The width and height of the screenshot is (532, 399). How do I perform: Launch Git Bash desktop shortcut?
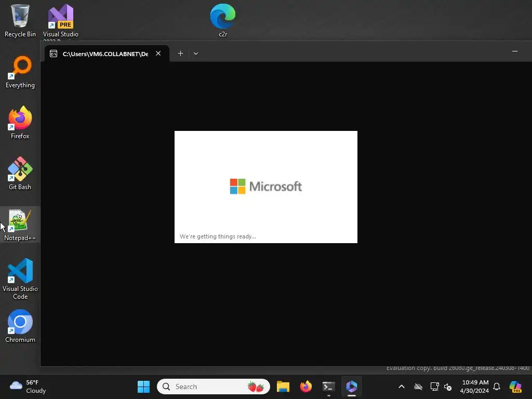[x=20, y=173]
